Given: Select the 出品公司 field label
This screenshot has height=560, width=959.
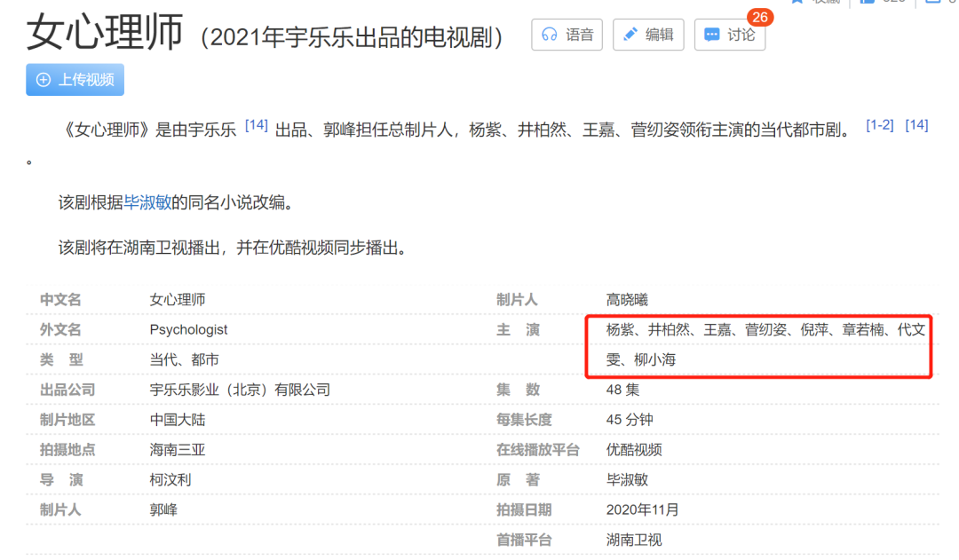Looking at the screenshot, I should pos(67,390).
